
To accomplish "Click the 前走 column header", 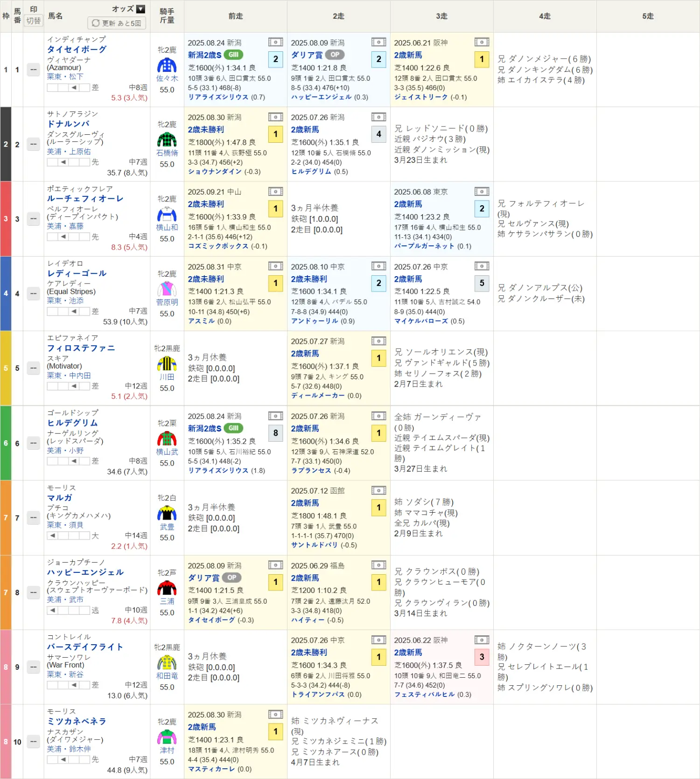I will coord(236,16).
